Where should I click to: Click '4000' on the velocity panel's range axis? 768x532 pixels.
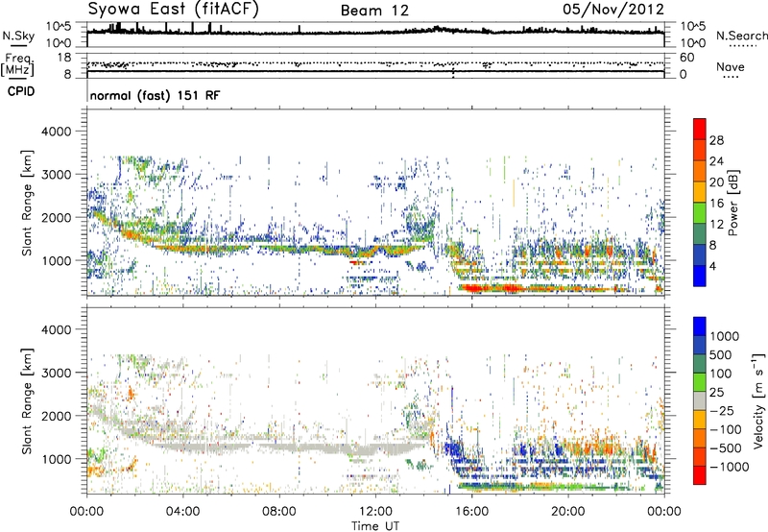tap(56, 329)
